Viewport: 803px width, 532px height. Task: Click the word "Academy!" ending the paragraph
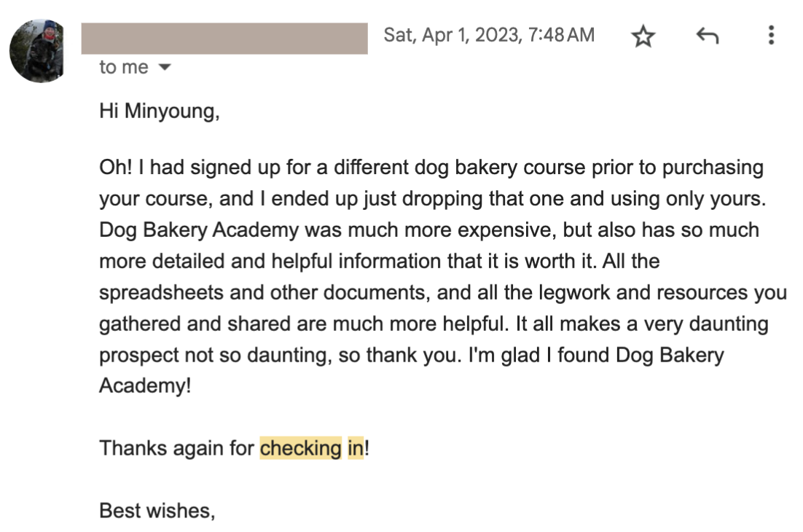pos(145,385)
